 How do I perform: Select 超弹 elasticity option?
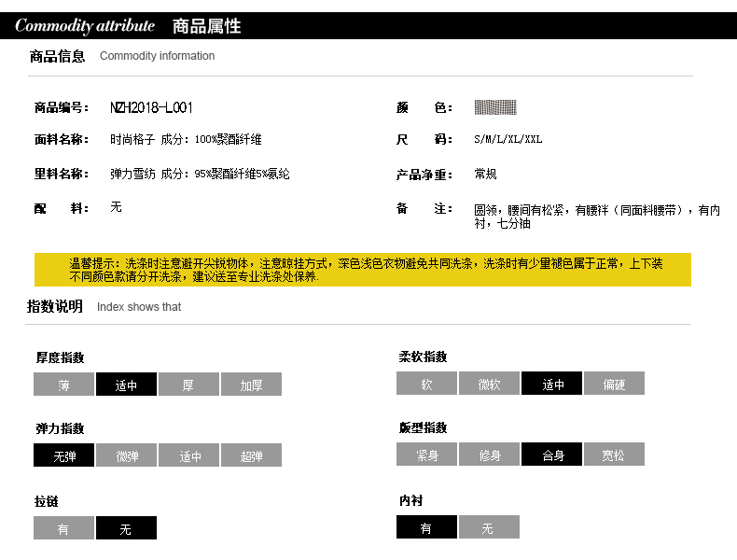coord(252,455)
